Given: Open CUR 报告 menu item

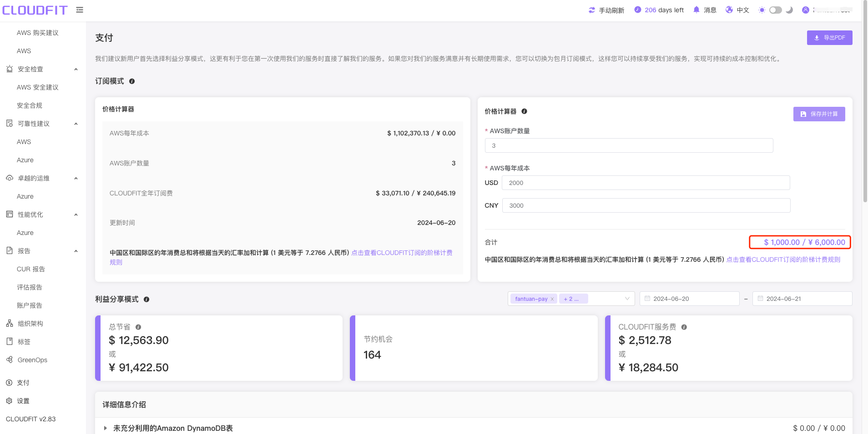Looking at the screenshot, I should click(31, 269).
